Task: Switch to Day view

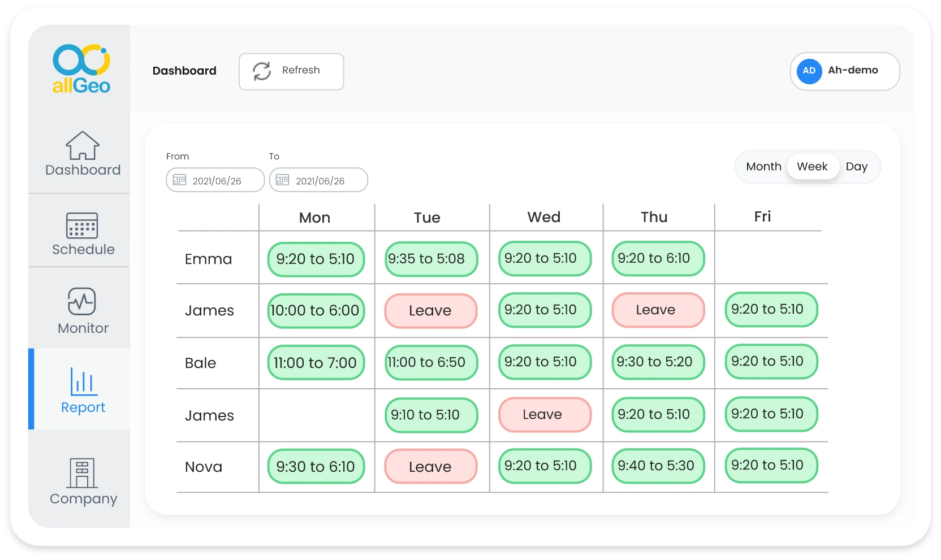Action: (856, 167)
